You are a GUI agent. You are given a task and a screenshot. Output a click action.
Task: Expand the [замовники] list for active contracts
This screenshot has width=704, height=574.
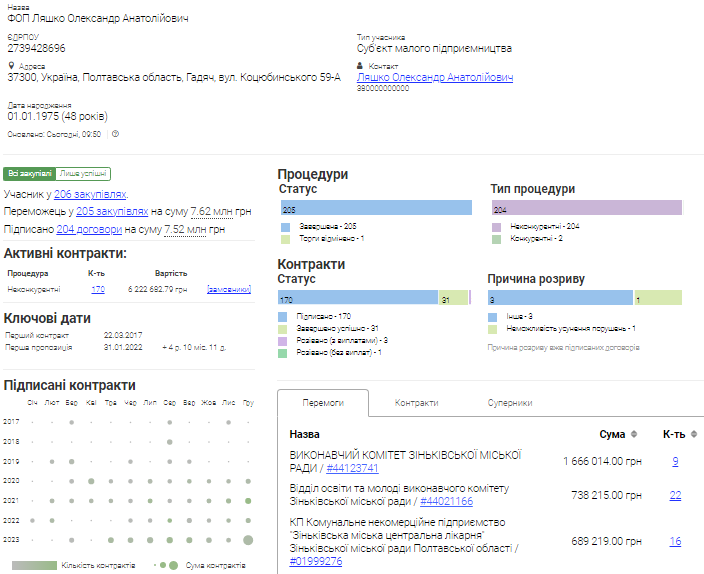point(229,290)
